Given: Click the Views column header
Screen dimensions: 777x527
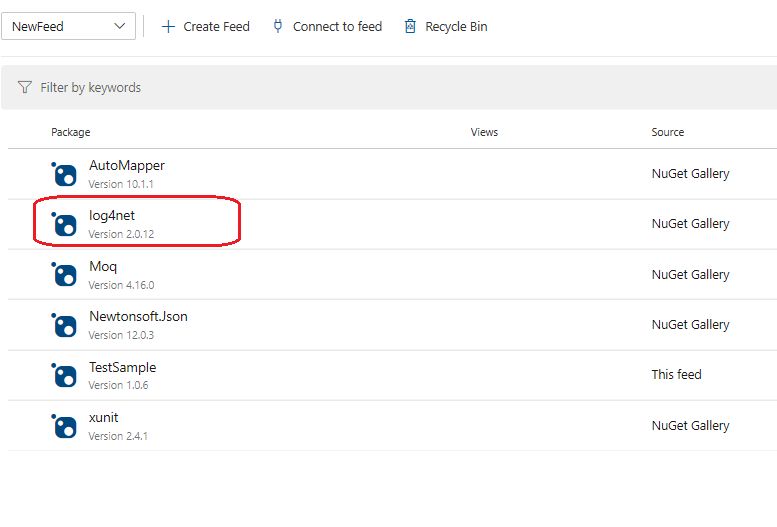Looking at the screenshot, I should (484, 132).
